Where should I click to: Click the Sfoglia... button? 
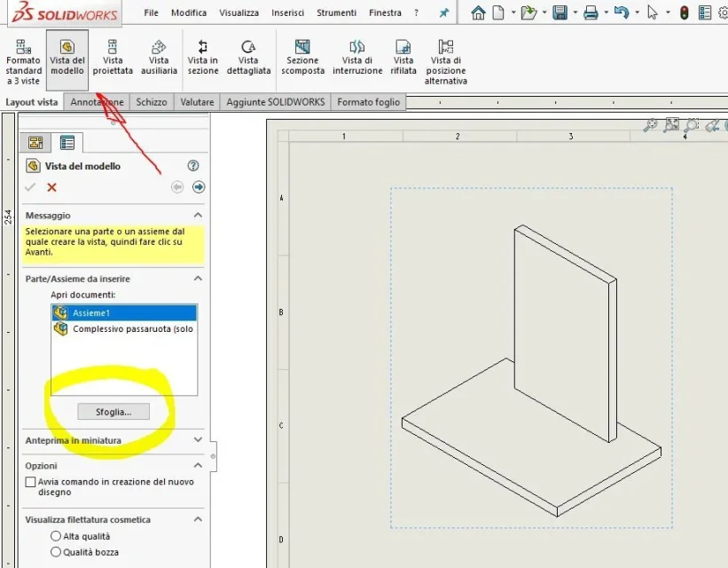click(x=114, y=412)
